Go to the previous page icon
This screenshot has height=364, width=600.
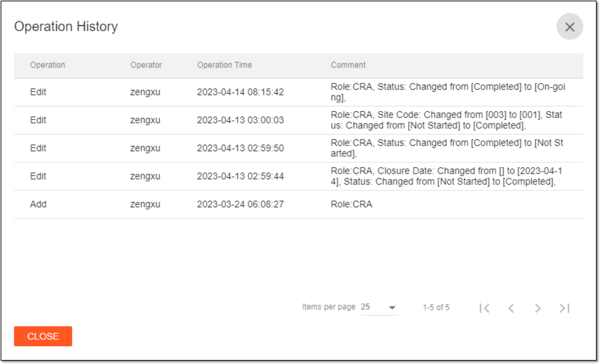pyautogui.click(x=511, y=308)
